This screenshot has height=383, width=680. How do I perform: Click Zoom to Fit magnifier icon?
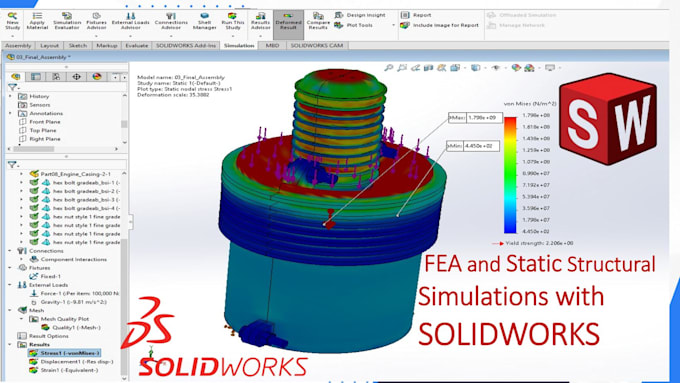pyautogui.click(x=389, y=68)
